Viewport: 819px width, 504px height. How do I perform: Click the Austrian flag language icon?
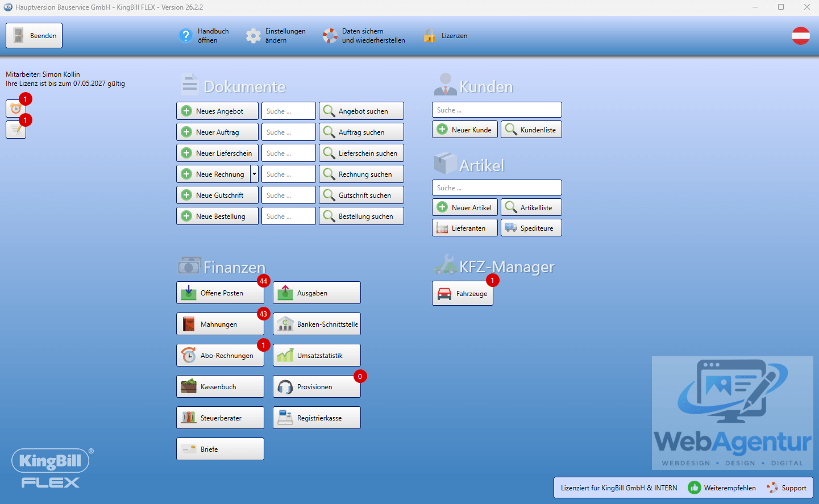coord(801,36)
